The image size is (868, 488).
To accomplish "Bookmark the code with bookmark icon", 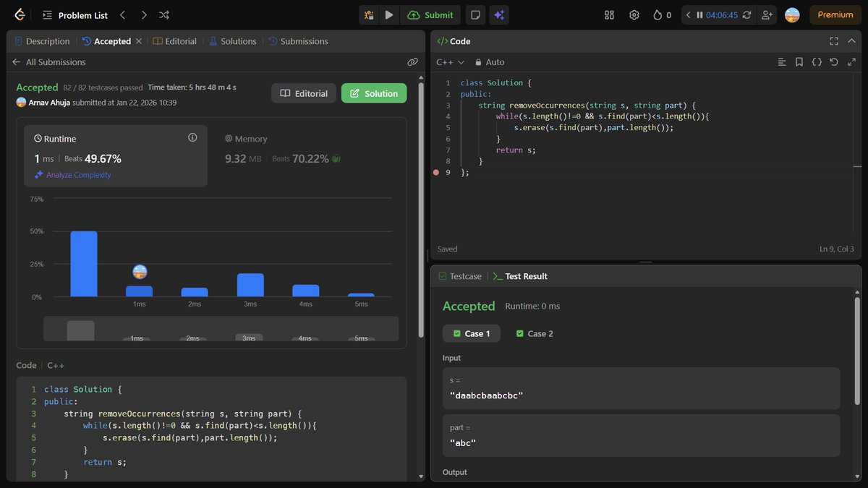I will coord(799,62).
